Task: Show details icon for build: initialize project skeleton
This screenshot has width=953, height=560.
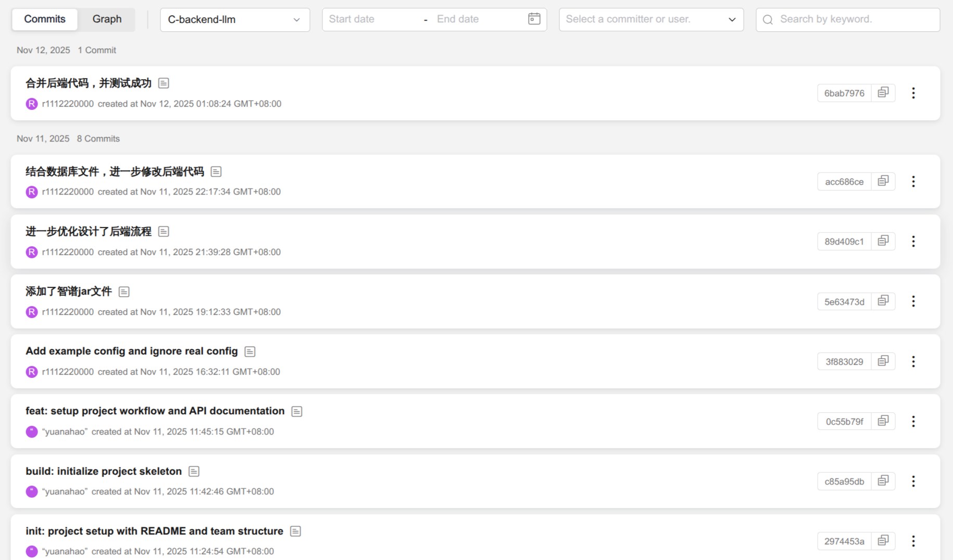Action: (x=194, y=472)
